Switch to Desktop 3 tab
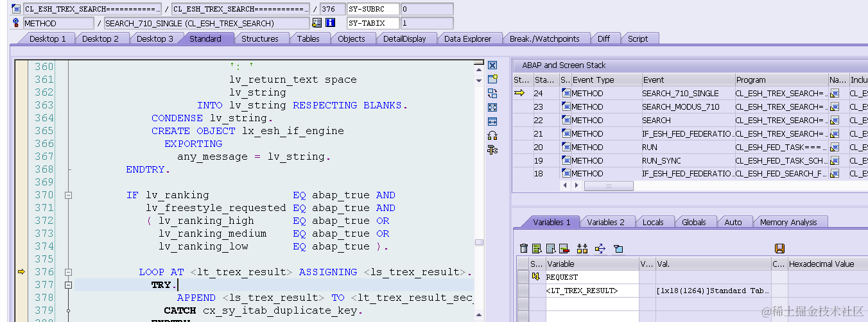 pyautogui.click(x=155, y=38)
